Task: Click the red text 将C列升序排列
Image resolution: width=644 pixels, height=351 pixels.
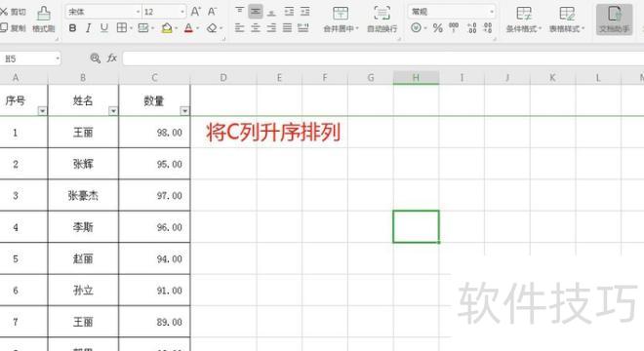Action: [273, 133]
